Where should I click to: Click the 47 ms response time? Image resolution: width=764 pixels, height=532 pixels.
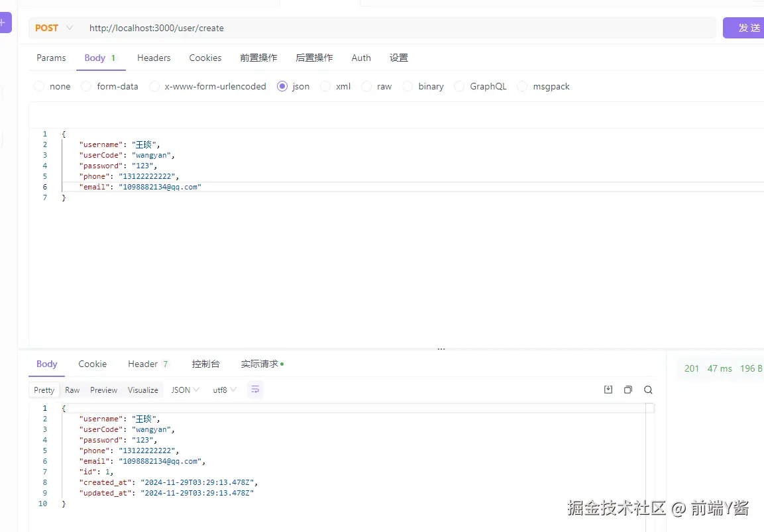720,368
